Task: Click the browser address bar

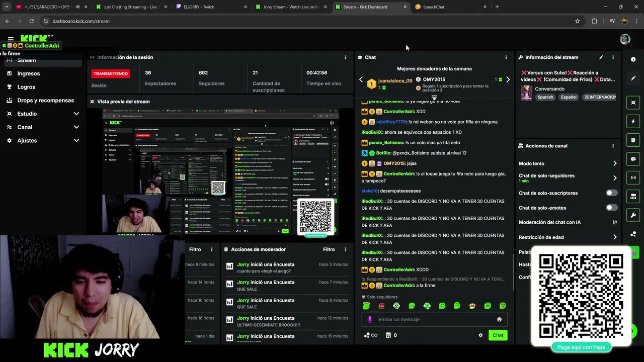Action: (307, 21)
